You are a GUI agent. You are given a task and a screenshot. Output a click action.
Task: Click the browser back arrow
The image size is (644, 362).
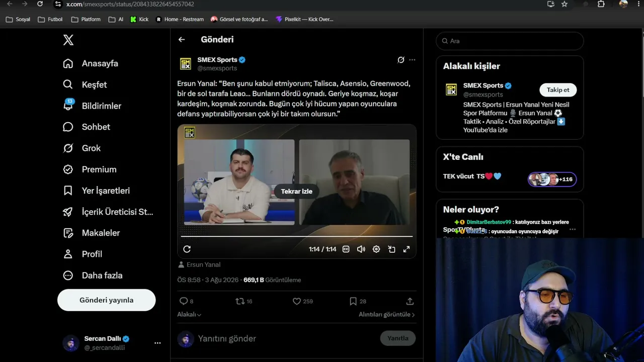[x=10, y=4]
